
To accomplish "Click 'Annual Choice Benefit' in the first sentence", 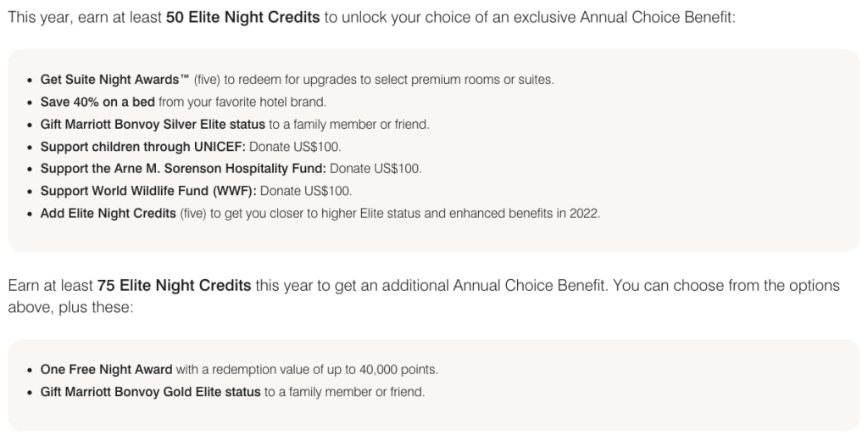I will click(x=656, y=17).
